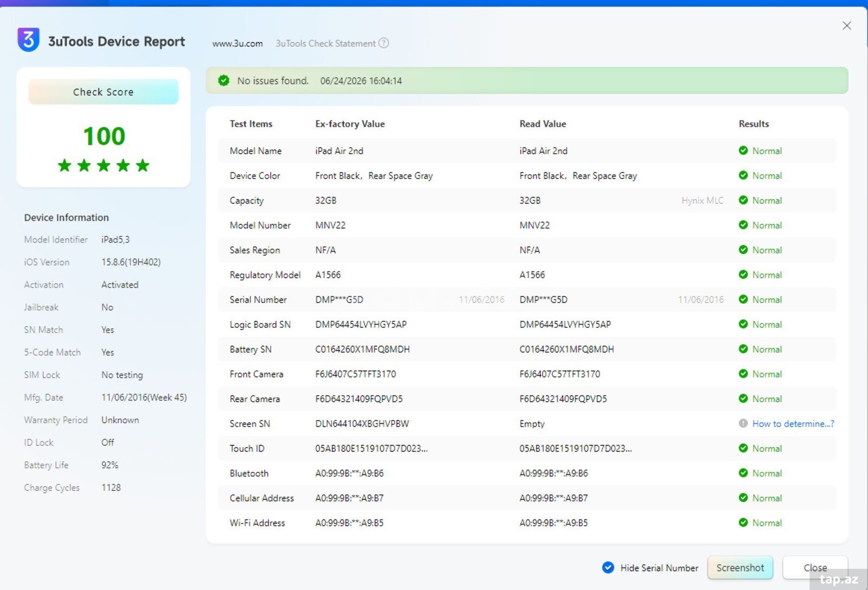Click green check icon in Wi-Fi Address row
The height and width of the screenshot is (590, 868).
[743, 522]
